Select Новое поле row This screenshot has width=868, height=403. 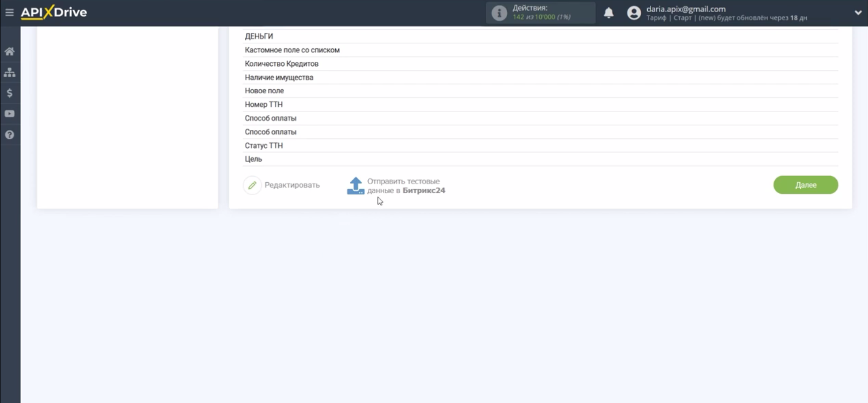(540, 91)
